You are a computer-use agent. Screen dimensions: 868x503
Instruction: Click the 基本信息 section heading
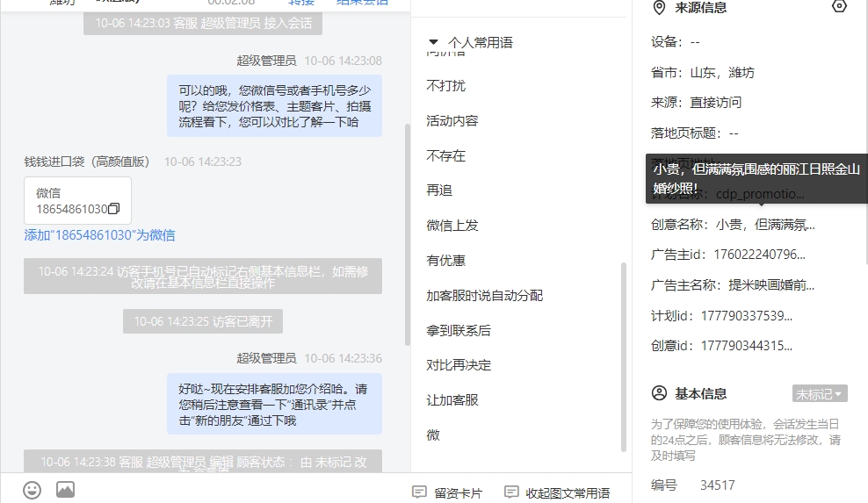click(701, 393)
